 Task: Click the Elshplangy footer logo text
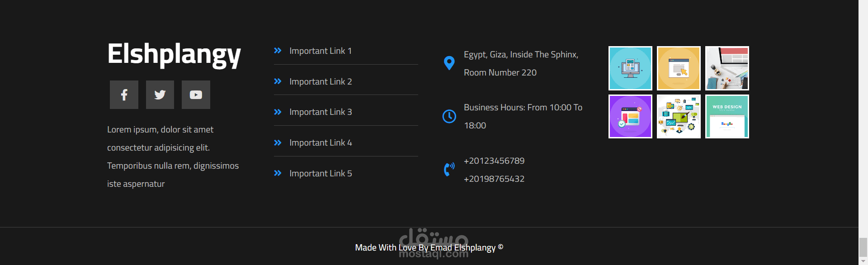174,54
